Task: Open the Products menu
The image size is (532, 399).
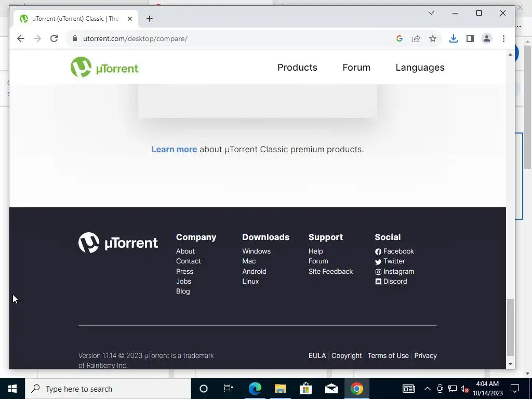Action: tap(297, 68)
